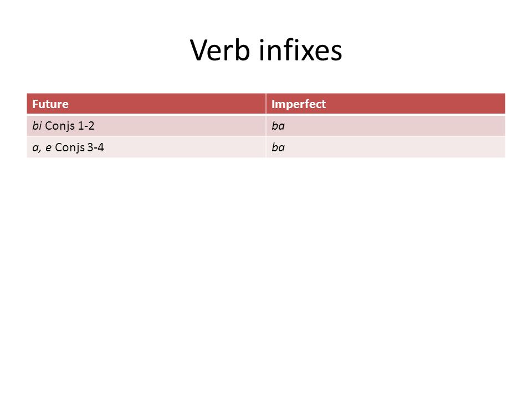
Task: Click the number range 3-4
Action: [96, 147]
